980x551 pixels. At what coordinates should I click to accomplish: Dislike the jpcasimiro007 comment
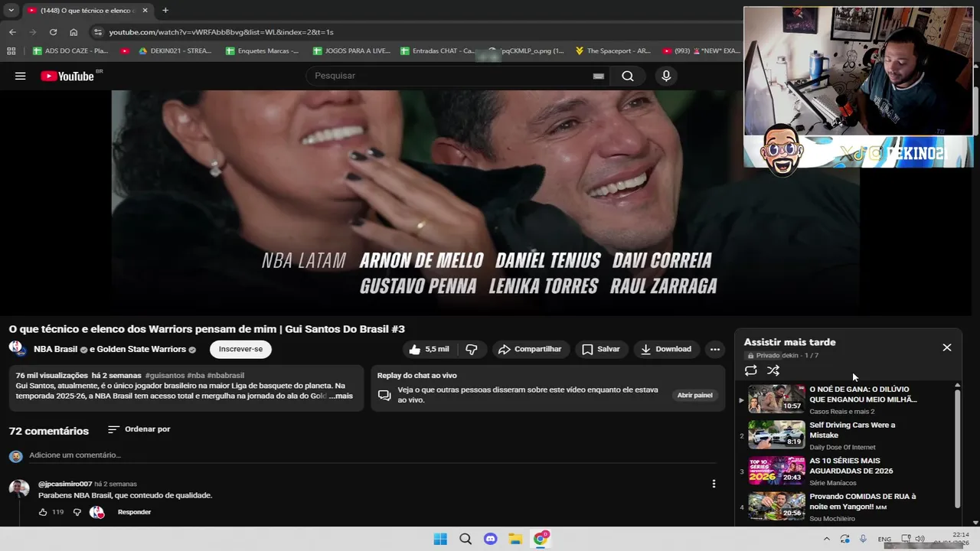click(77, 512)
